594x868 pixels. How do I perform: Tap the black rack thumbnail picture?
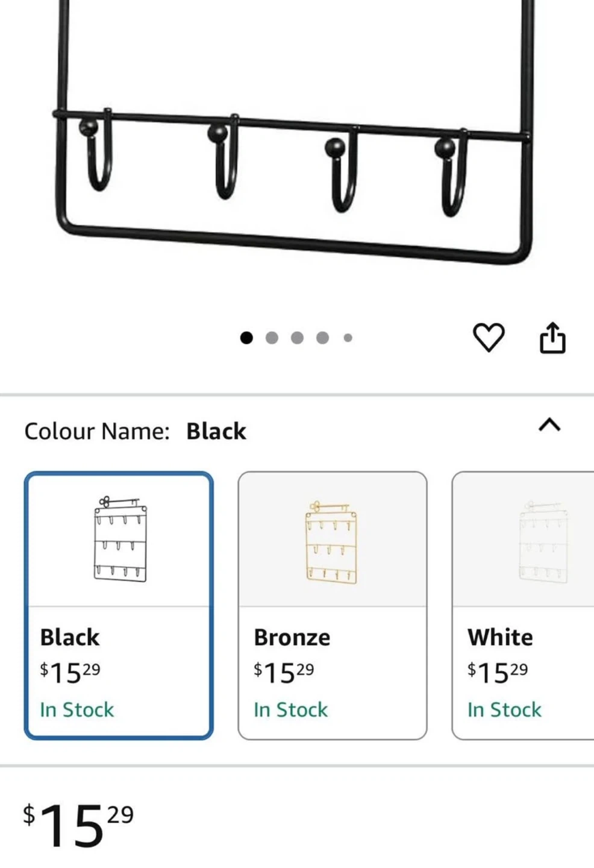coord(120,540)
